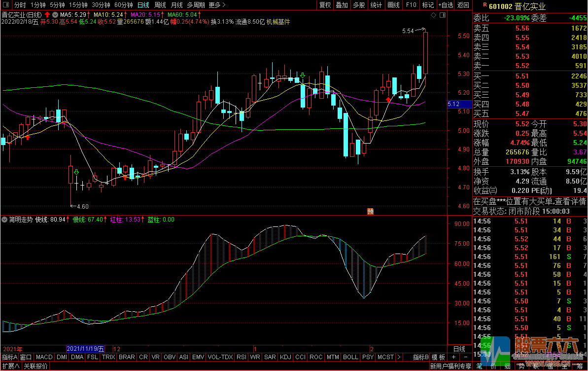Select the 60分钟 period
Viewport: 588px width, 371px height.
[124, 5]
